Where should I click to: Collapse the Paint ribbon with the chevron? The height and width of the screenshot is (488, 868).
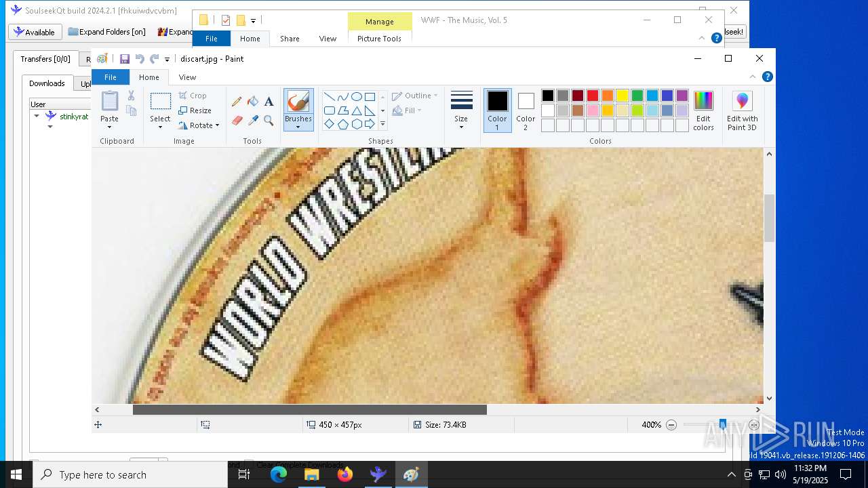(x=753, y=77)
